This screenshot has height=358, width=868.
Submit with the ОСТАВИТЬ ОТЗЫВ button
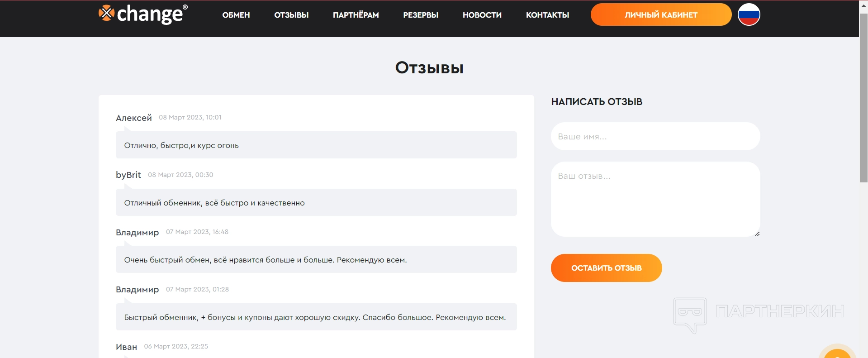[x=606, y=268]
